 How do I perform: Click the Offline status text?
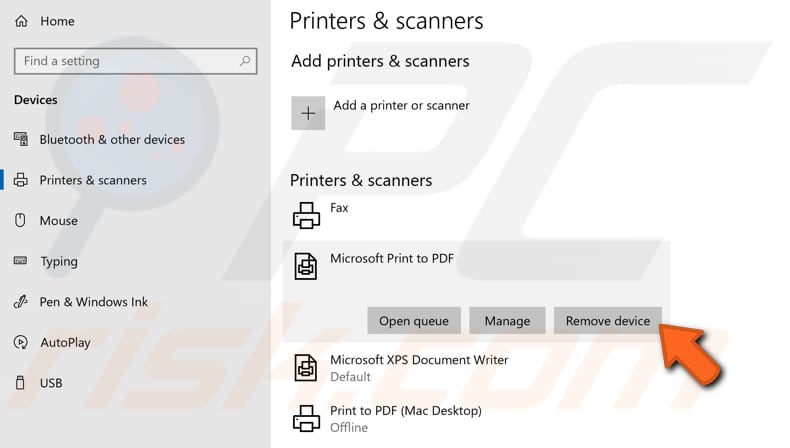(349, 427)
